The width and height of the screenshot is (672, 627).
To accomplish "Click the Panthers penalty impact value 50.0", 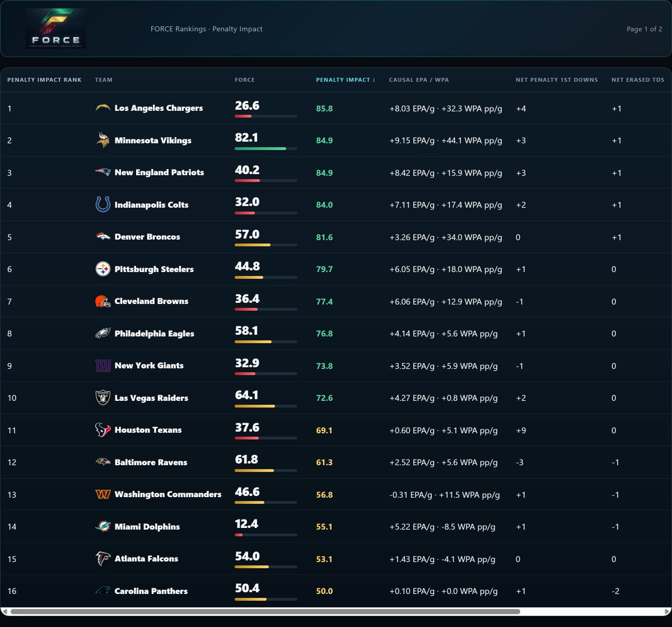I will 324,591.
